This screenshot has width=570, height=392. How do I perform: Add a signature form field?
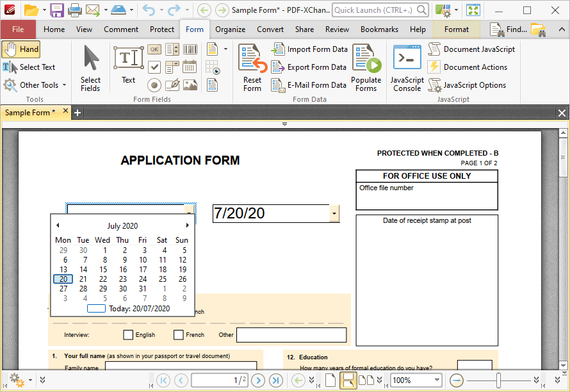[x=172, y=85]
